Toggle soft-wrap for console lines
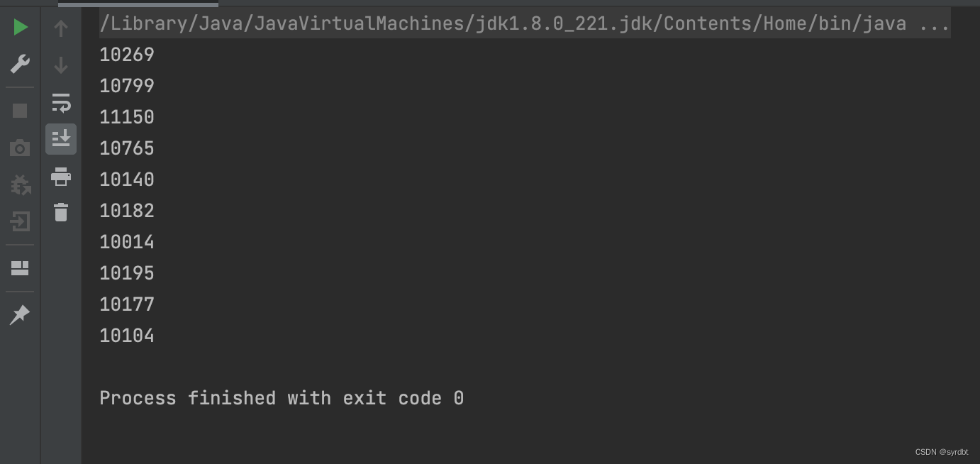 tap(61, 103)
